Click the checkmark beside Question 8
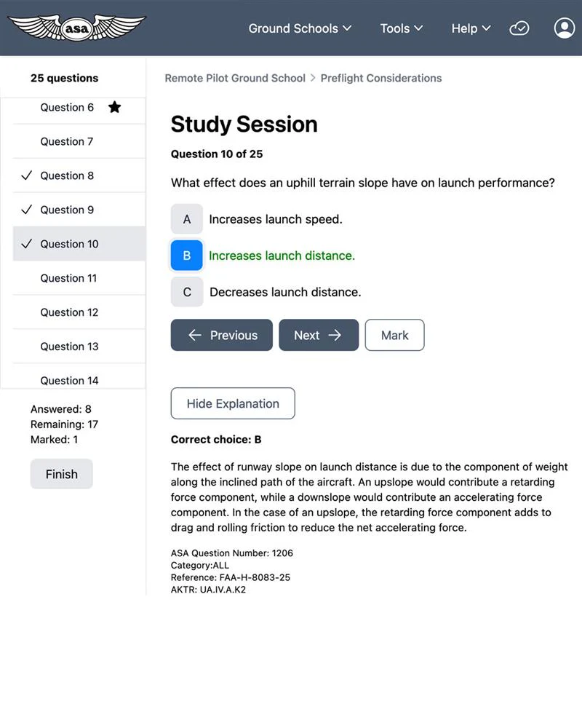 [x=27, y=175]
